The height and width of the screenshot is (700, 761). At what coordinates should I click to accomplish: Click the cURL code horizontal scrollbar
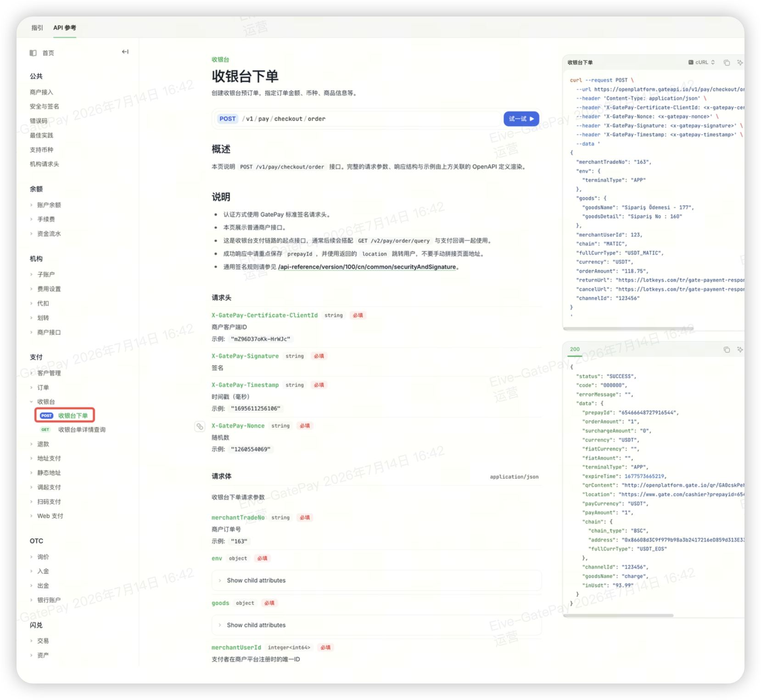point(628,328)
